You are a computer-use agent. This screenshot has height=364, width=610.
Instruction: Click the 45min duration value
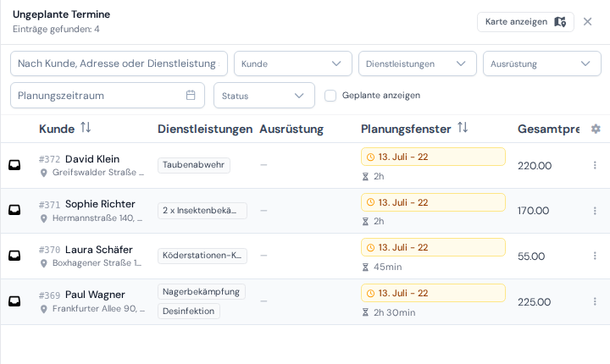[387, 267]
